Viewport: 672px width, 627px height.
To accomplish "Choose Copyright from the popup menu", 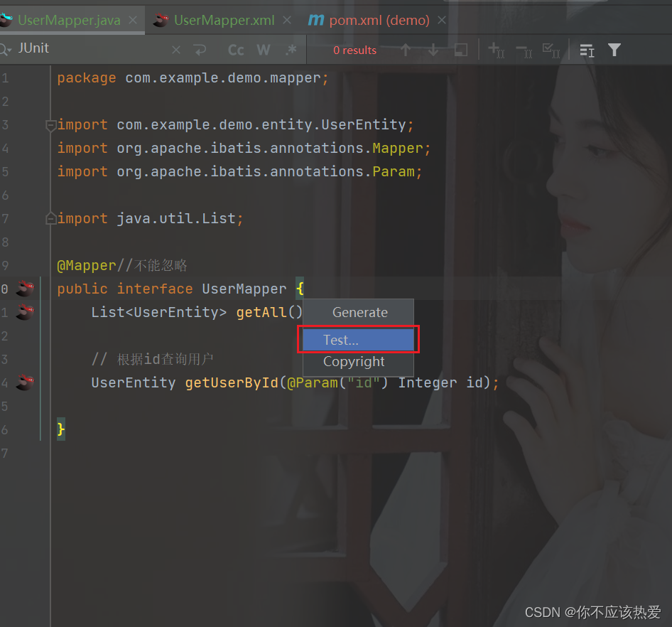I will pos(354,362).
